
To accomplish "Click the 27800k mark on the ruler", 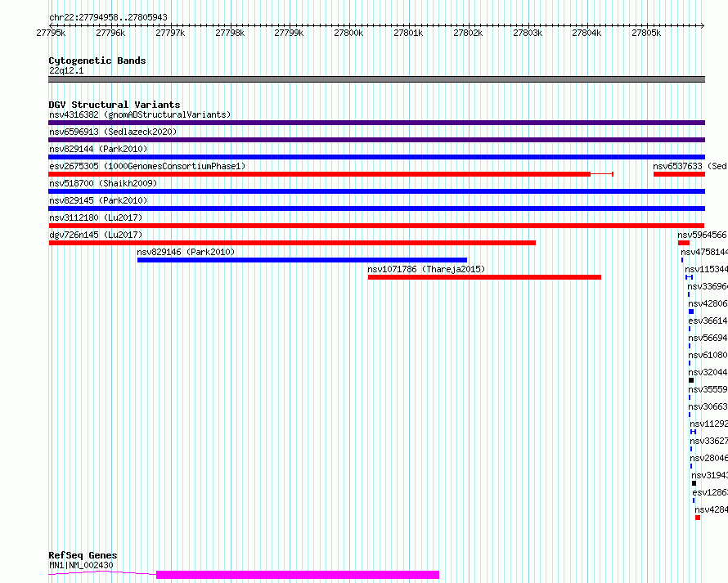I will (x=348, y=33).
